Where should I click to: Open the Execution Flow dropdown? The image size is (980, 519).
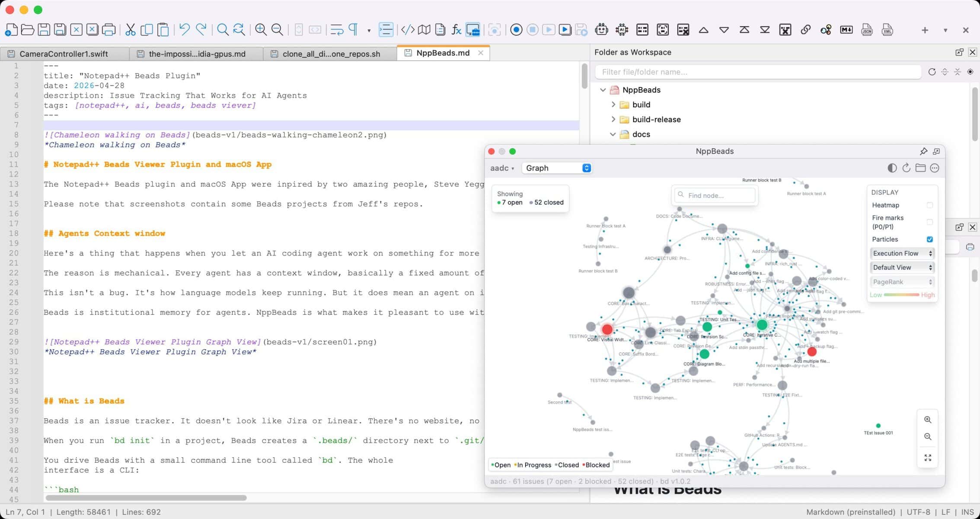coord(902,253)
